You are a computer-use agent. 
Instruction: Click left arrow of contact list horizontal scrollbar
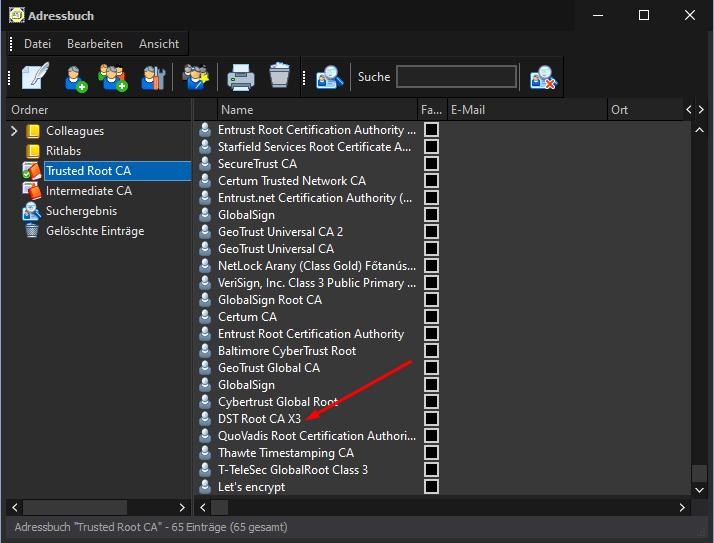202,507
